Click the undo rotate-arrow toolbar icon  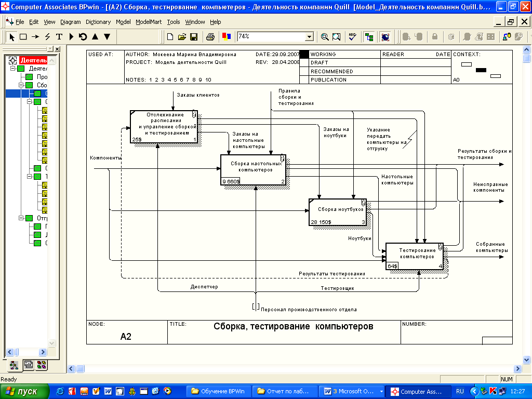(83, 37)
